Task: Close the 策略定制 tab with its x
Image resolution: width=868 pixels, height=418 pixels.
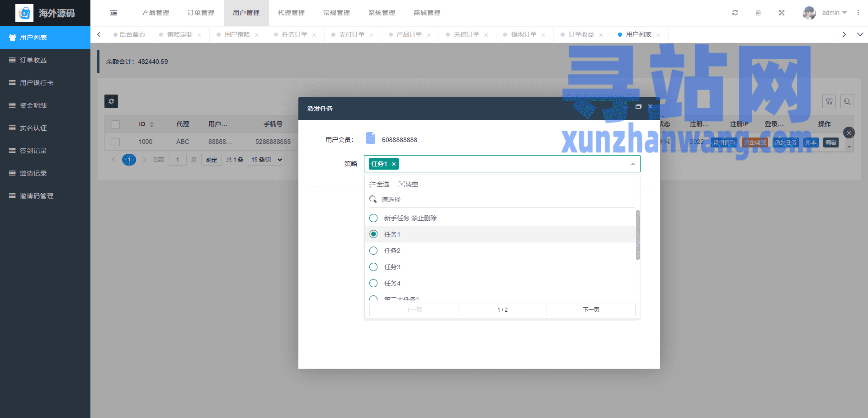Action: point(199,35)
